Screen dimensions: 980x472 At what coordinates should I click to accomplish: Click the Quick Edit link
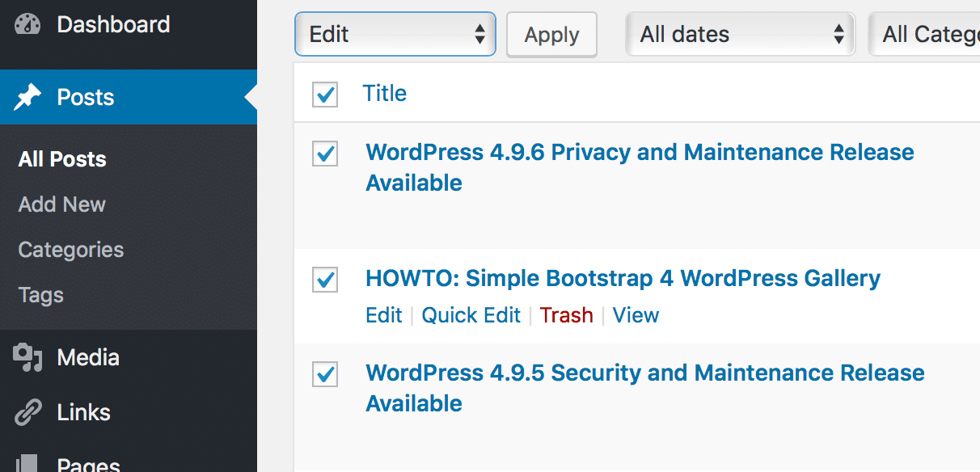point(471,315)
